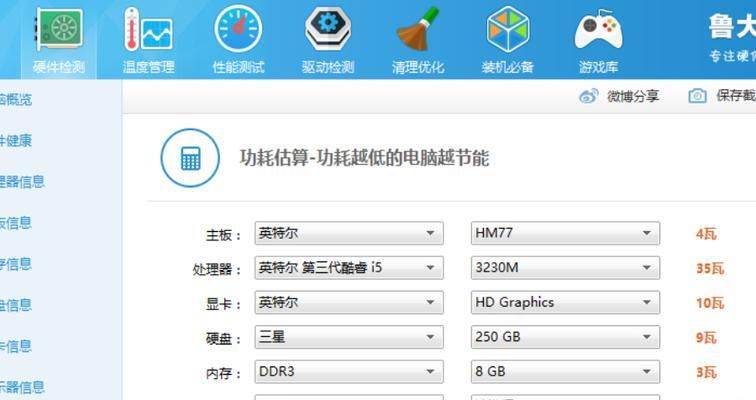The width and height of the screenshot is (756, 400).
Task: Click the 4瓦 motherboard wattage value
Action: [706, 234]
